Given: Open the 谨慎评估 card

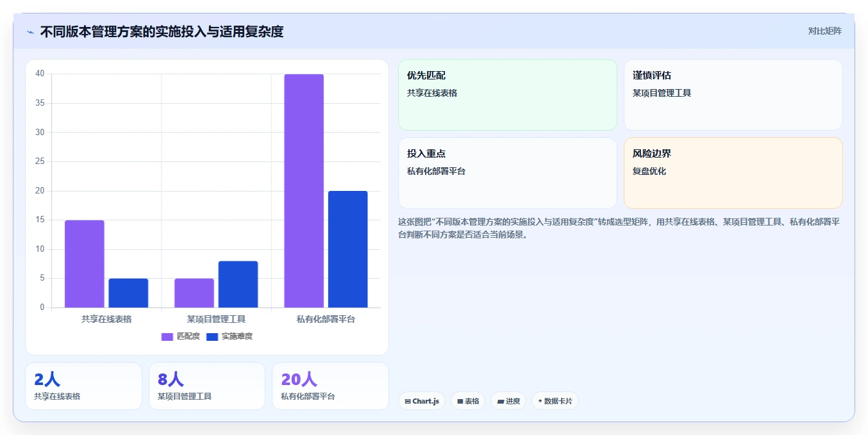Looking at the screenshot, I should click(733, 95).
